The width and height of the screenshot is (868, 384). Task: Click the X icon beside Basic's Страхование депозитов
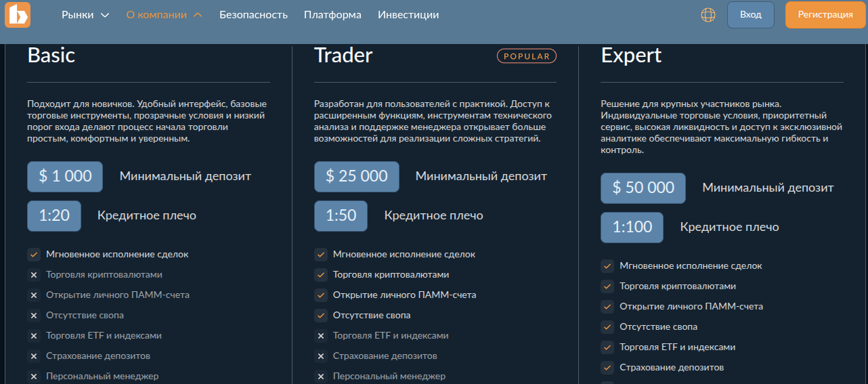[x=34, y=356]
